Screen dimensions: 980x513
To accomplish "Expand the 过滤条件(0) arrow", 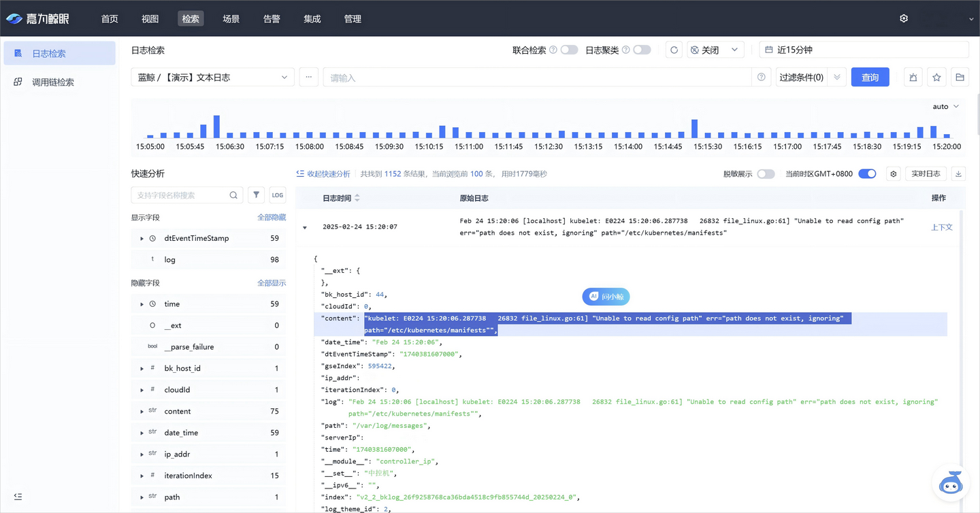I will (837, 78).
